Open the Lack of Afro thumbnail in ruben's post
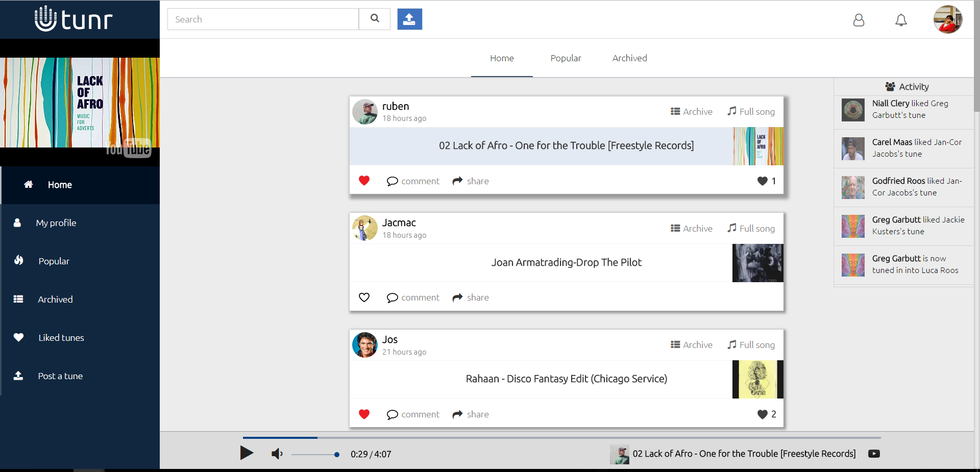Screen dimensions: 980x472 pos(758,146)
